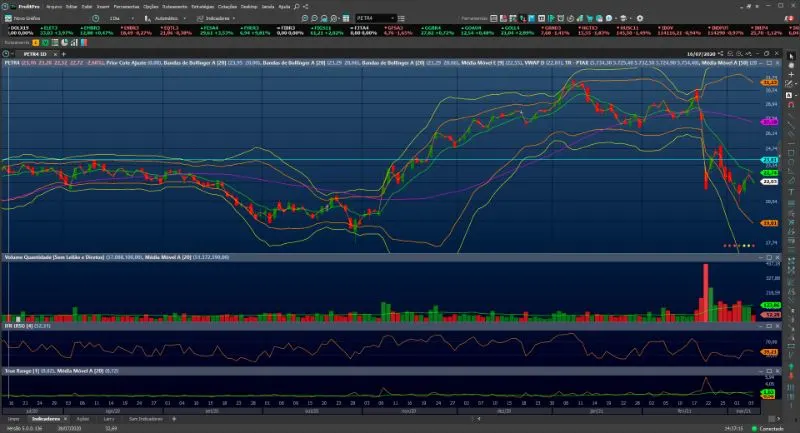Image resolution: width=800 pixels, height=433 pixels.
Task: Click the magenta price label on price scale
Action: tap(769, 122)
